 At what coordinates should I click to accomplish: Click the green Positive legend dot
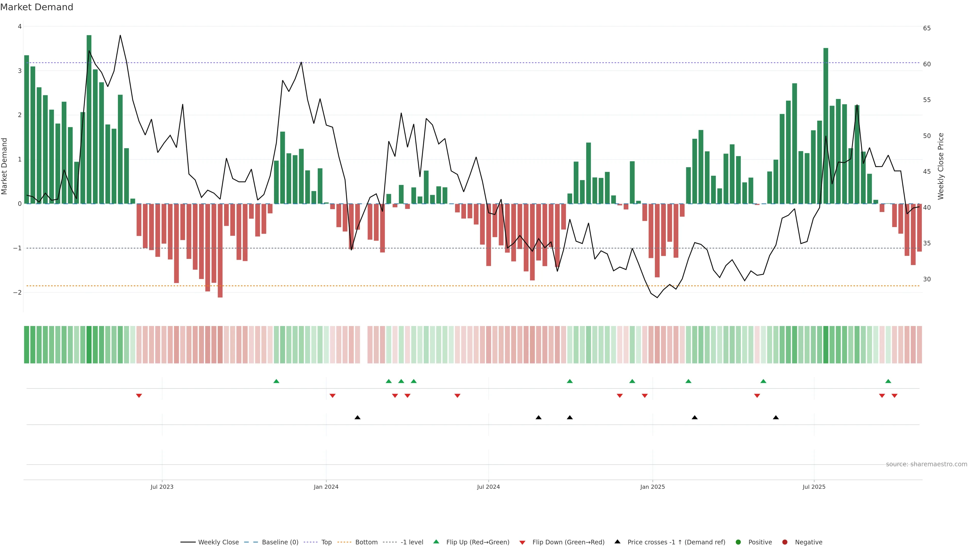(x=738, y=542)
